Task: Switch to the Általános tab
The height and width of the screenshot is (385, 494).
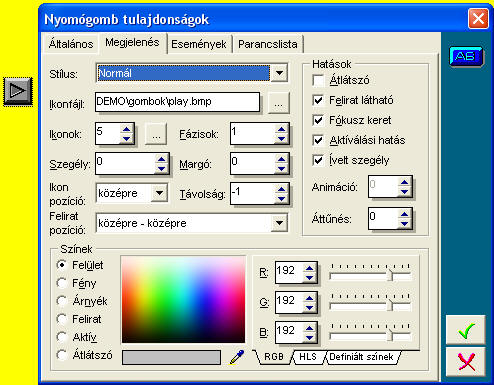Action: [71, 44]
